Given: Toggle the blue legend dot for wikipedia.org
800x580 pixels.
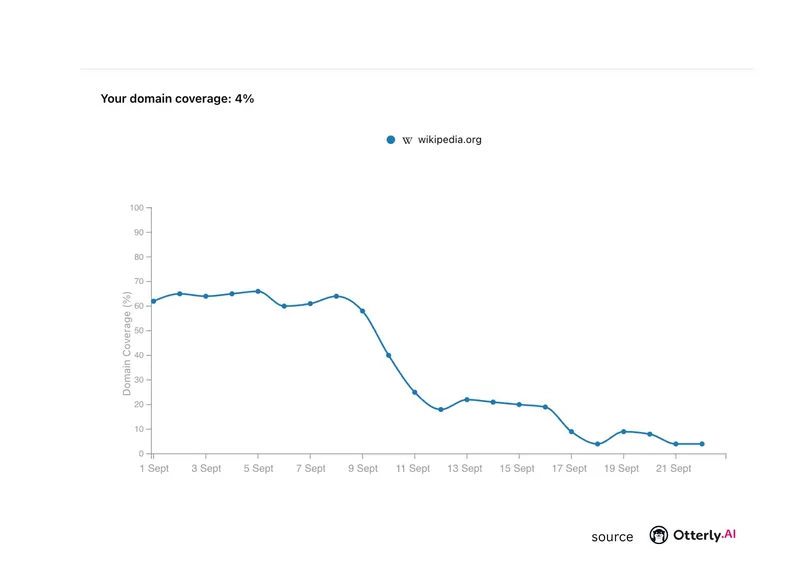Looking at the screenshot, I should click(x=391, y=141).
